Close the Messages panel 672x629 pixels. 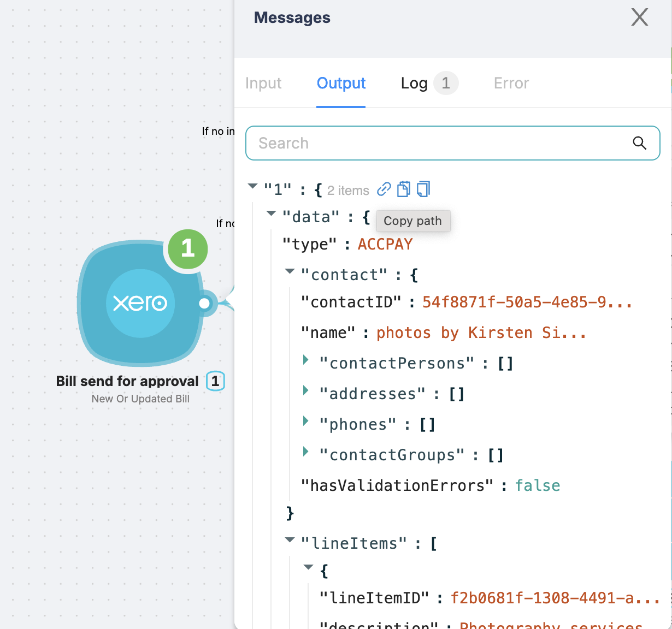click(639, 17)
